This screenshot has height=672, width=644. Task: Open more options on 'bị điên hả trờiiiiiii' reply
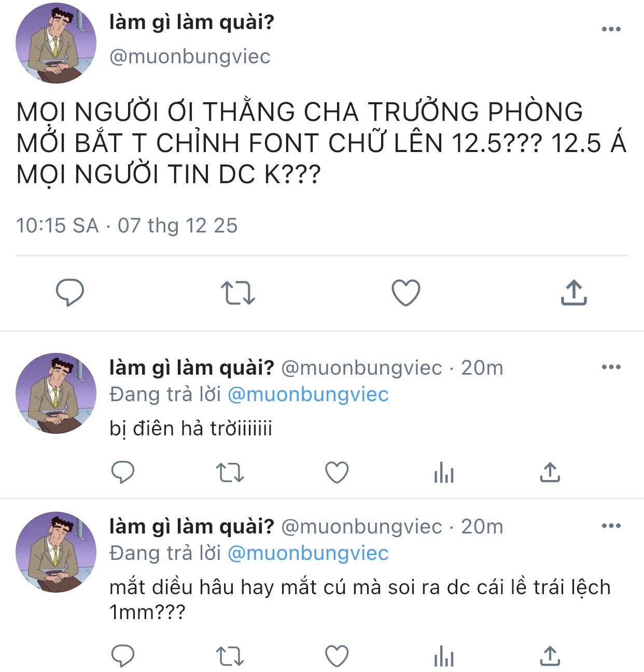coord(611,367)
